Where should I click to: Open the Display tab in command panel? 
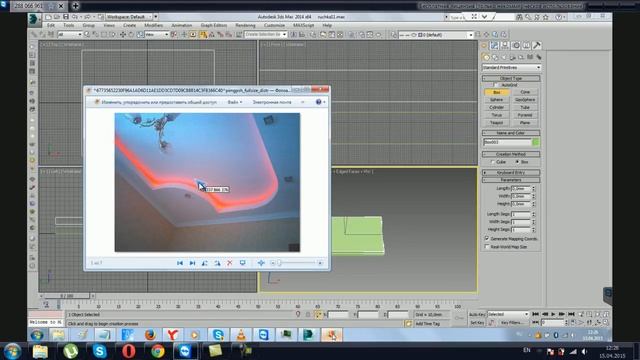[526, 45]
